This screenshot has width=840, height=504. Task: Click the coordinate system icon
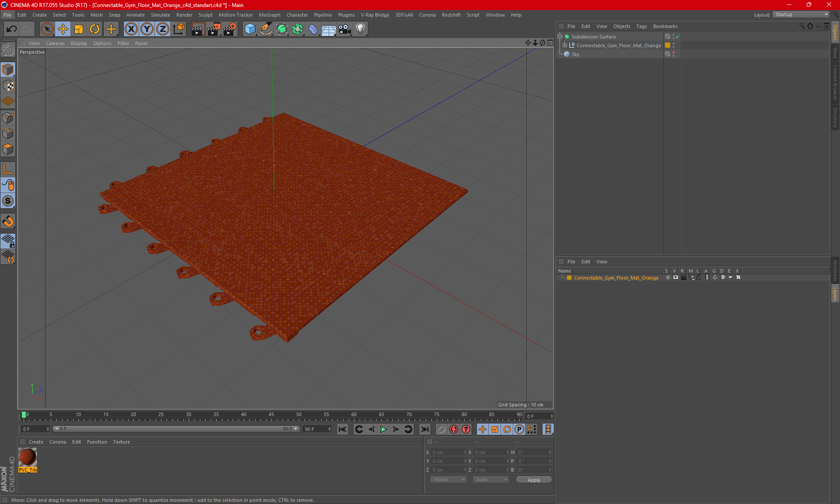(x=179, y=29)
